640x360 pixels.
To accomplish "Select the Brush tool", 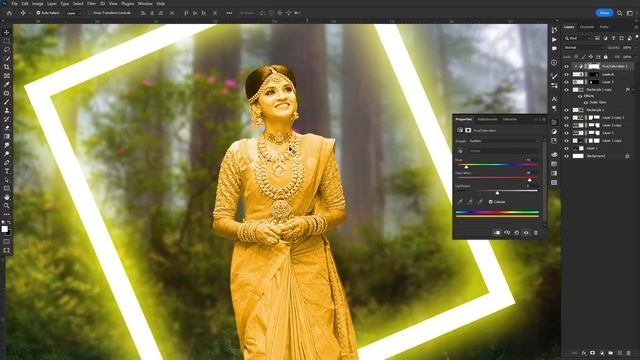I will coord(7,102).
